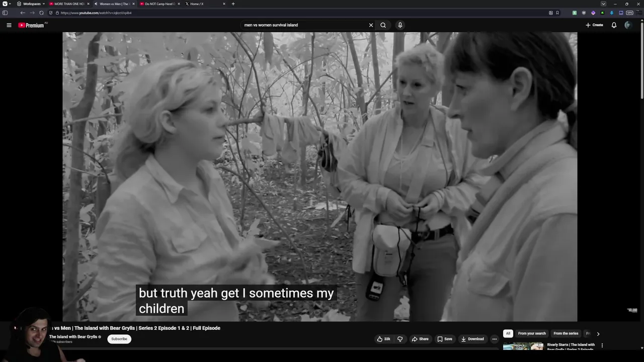Open the Vivaldi browser main menu
Viewport: 644px width, 362px height.
5,4
